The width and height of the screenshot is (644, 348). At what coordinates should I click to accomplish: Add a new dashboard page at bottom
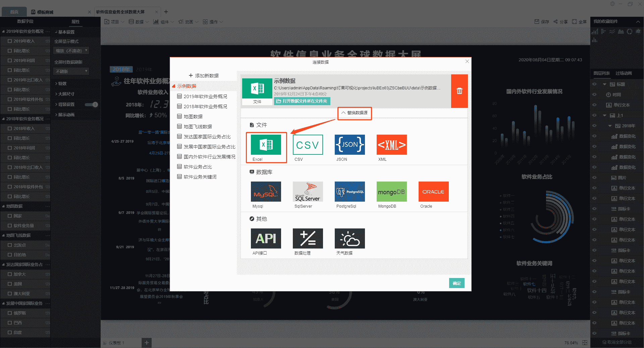pyautogui.click(x=147, y=343)
